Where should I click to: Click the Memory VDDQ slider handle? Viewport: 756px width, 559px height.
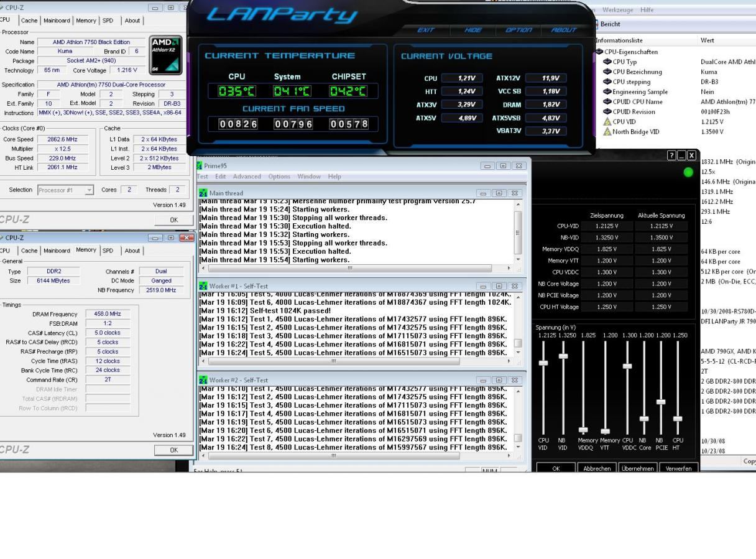click(583, 430)
